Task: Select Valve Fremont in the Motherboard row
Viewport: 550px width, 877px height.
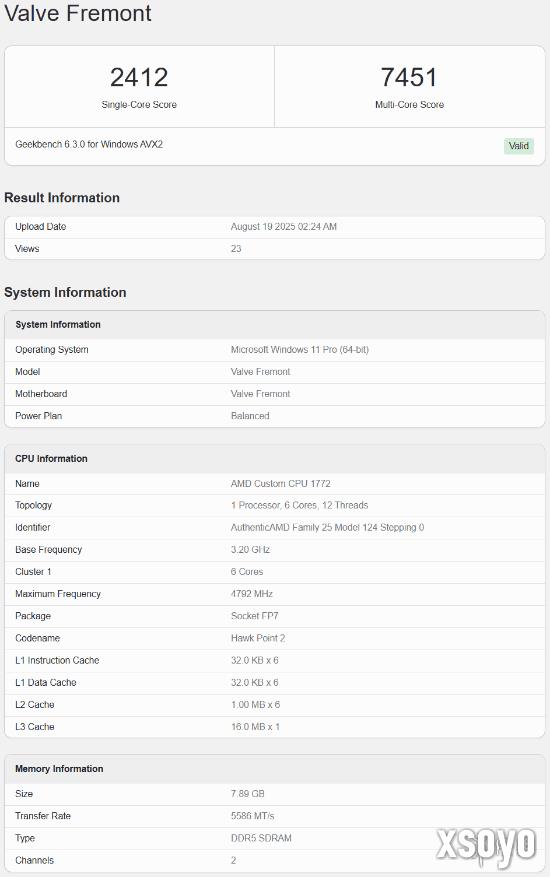Action: pos(260,394)
